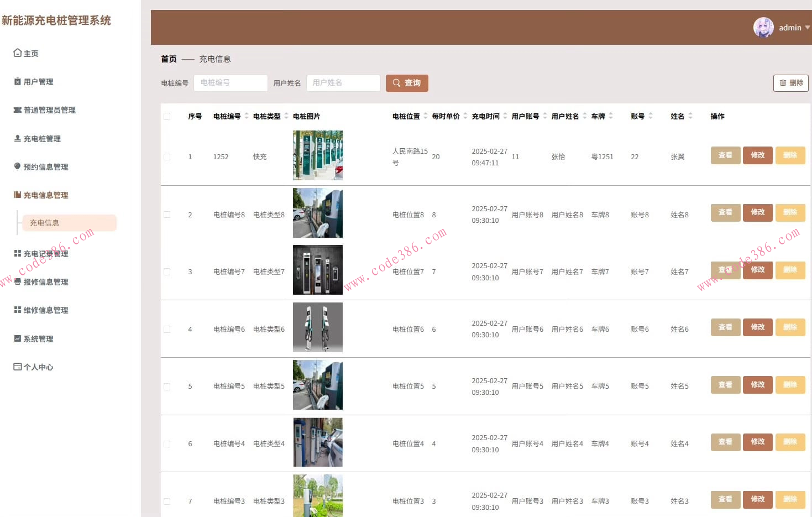Check the checkbox for row 1 (电桩编号 1252)
The height and width of the screenshot is (517, 812).
click(167, 156)
